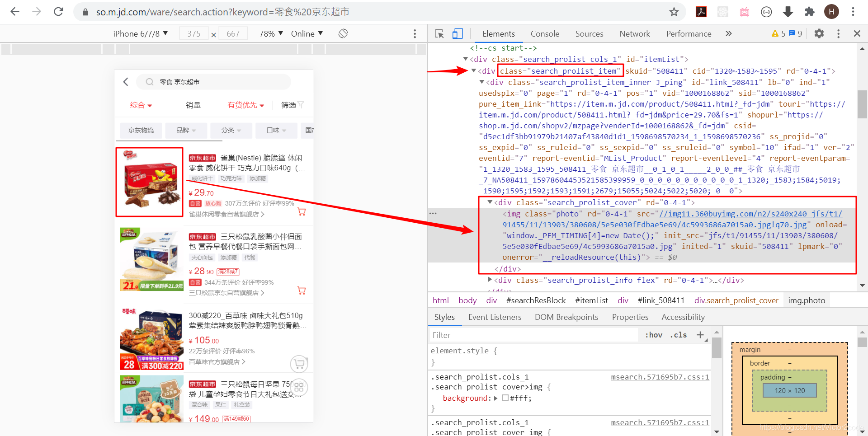The image size is (868, 436).
Task: Click the Nestle wafer product thumbnail
Action: 149,182
